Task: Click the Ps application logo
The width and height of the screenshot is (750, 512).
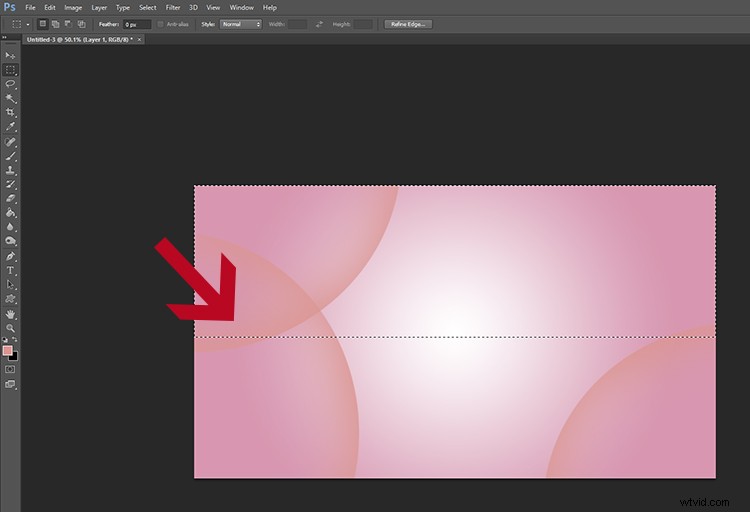Action: (x=9, y=8)
